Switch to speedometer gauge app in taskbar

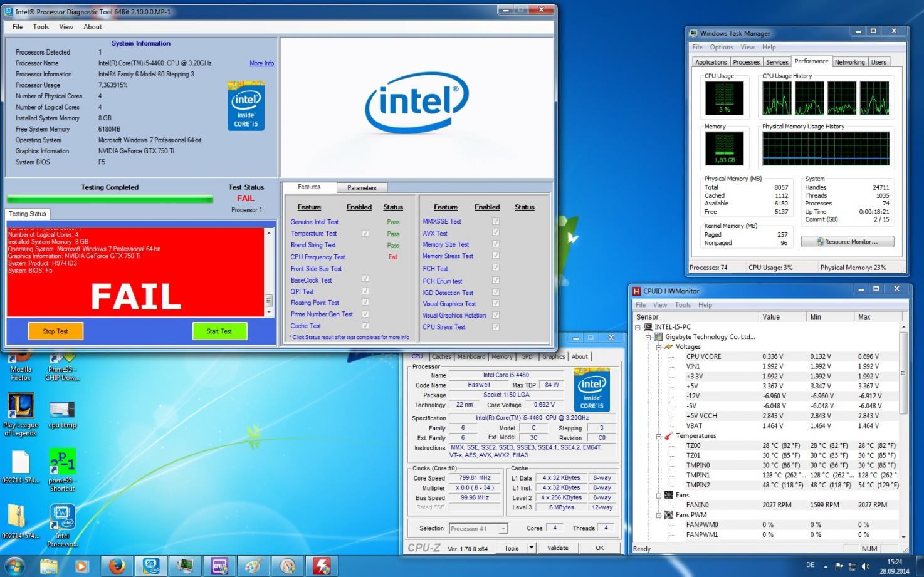click(287, 566)
